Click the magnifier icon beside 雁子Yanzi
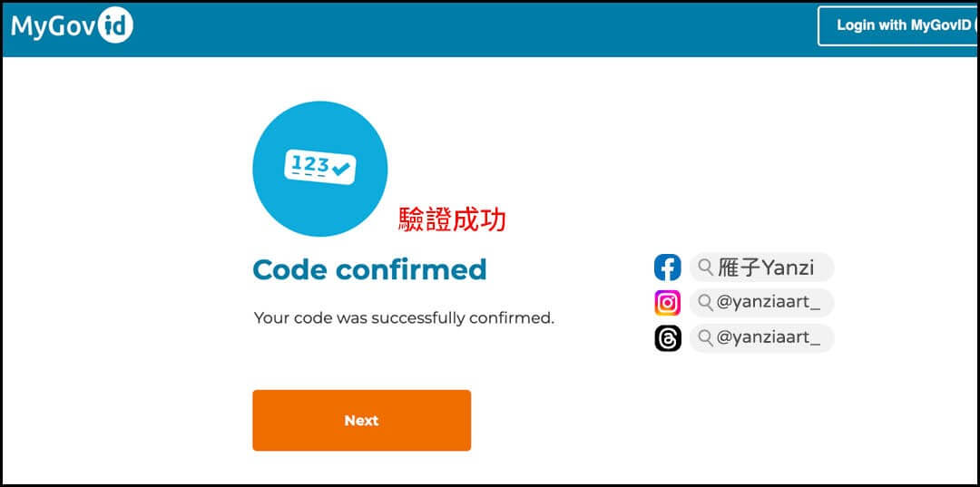Image resolution: width=980 pixels, height=487 pixels. tap(706, 268)
